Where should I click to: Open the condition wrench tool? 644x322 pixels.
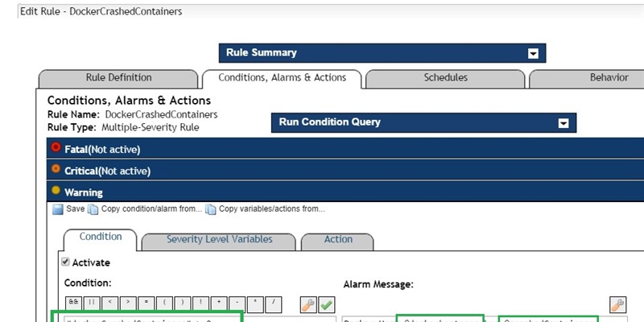308,305
